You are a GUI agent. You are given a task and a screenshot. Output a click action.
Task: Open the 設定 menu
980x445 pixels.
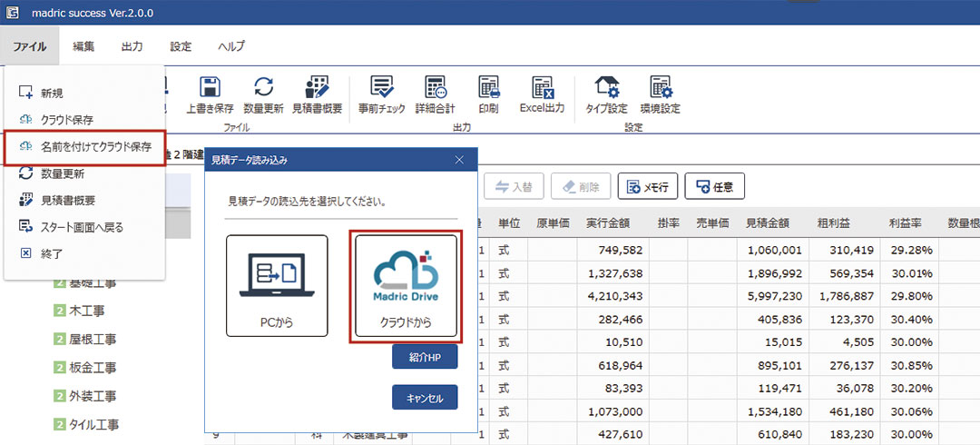[181, 46]
